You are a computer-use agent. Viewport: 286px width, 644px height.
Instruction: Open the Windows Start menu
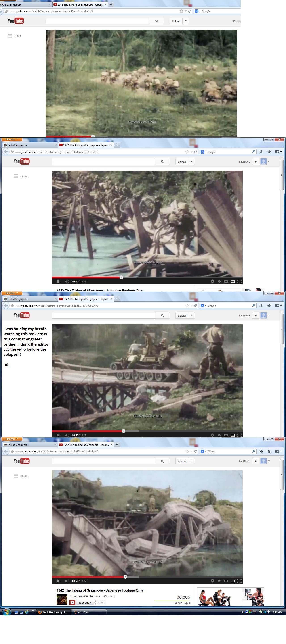pyautogui.click(x=6, y=612)
